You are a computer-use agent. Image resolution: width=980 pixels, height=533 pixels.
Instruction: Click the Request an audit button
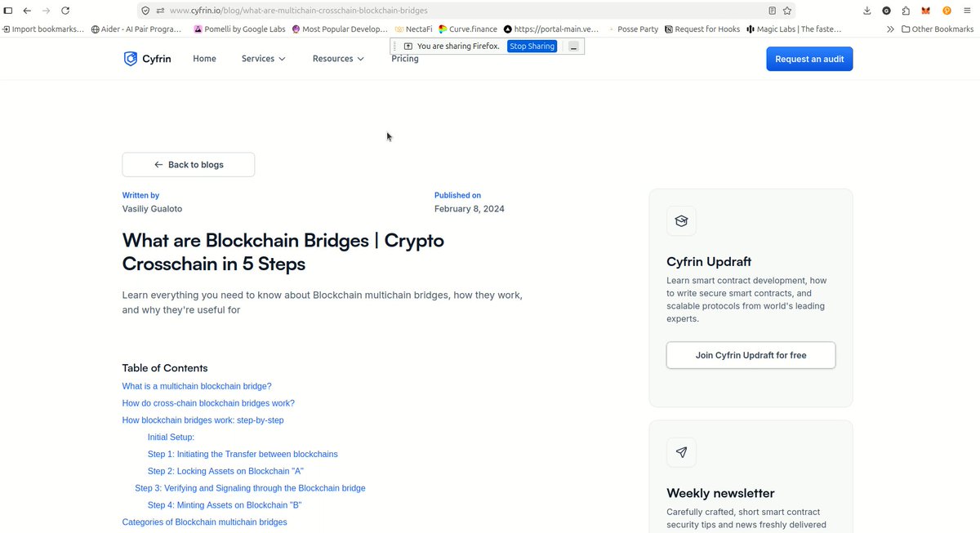pos(809,59)
